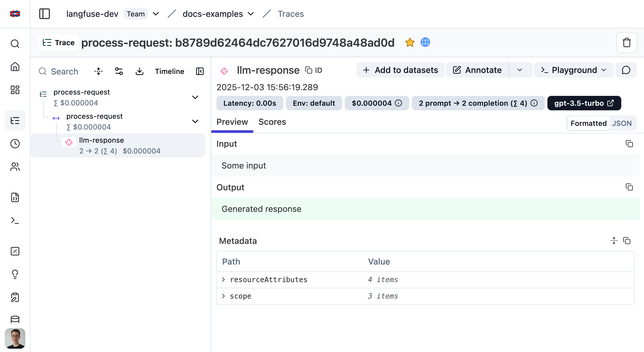Open Traces from the breadcrumb
The image size is (644, 352).
click(290, 14)
